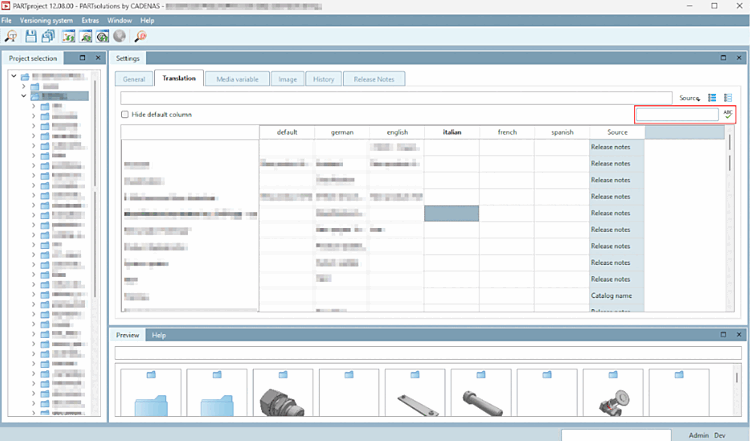Enable the Hide default column checkbox

[125, 115]
